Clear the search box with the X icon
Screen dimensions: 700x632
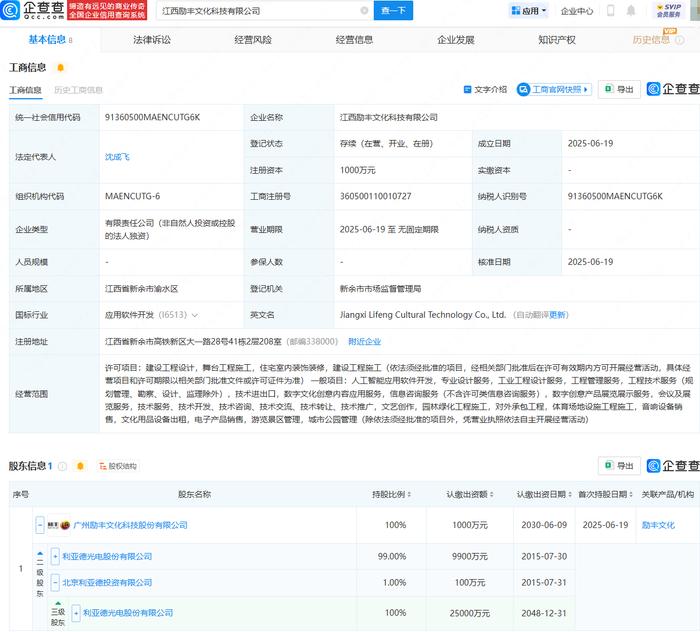(364, 11)
